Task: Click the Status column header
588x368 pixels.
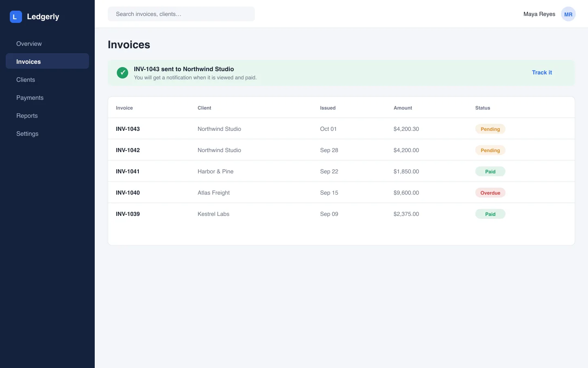Action: click(483, 108)
